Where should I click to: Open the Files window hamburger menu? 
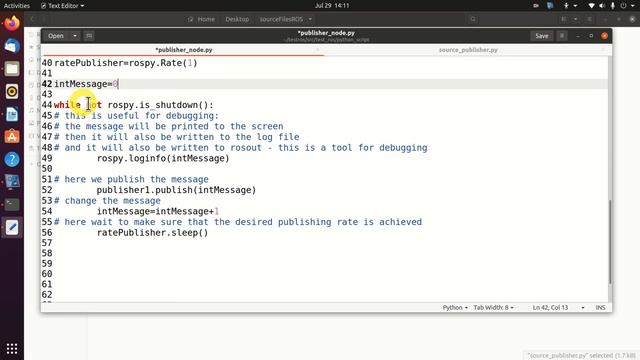click(x=589, y=19)
